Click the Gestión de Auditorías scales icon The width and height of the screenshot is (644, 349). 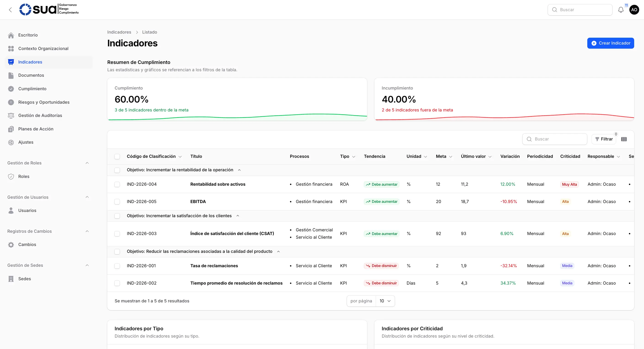coord(11,116)
